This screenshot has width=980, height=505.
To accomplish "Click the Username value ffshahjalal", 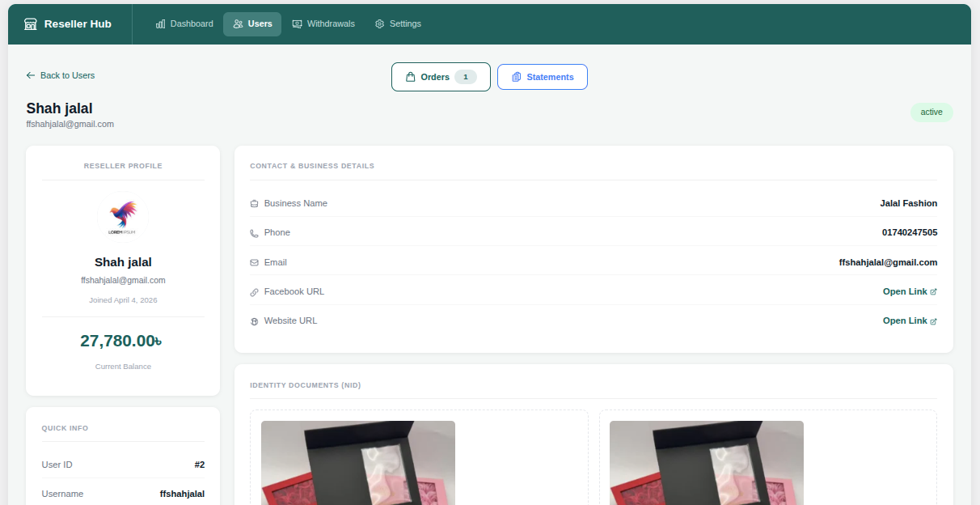I will click(182, 494).
